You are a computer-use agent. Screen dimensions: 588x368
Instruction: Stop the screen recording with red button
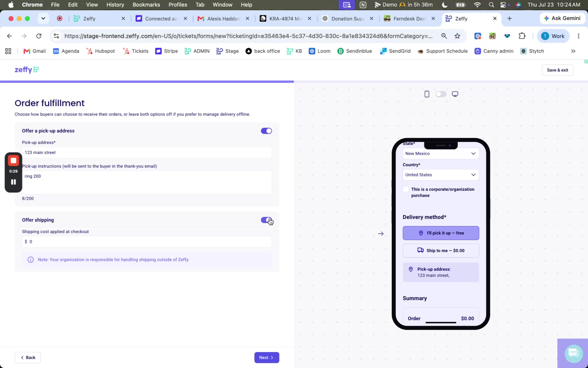13,160
